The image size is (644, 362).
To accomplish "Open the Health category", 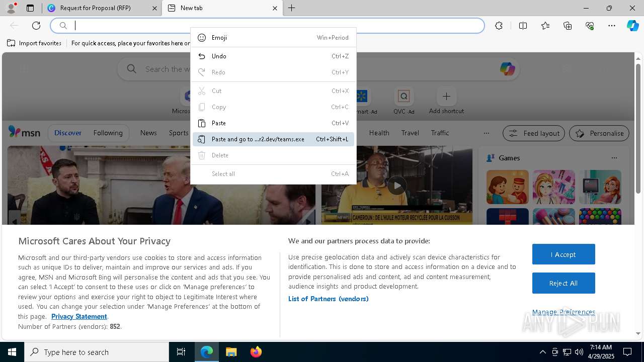I will tap(379, 133).
